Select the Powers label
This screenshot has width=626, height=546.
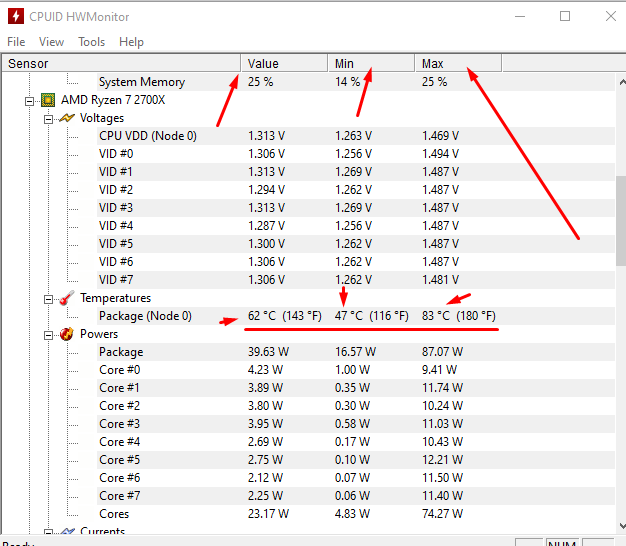click(x=99, y=334)
